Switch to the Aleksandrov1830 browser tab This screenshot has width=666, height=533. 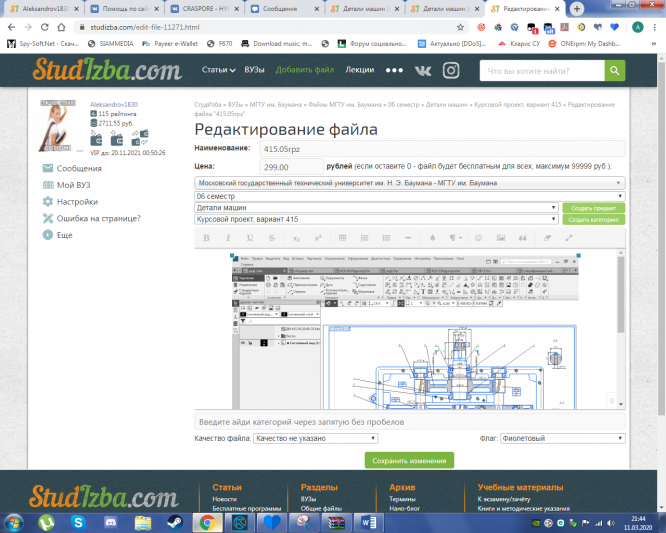coord(45,9)
